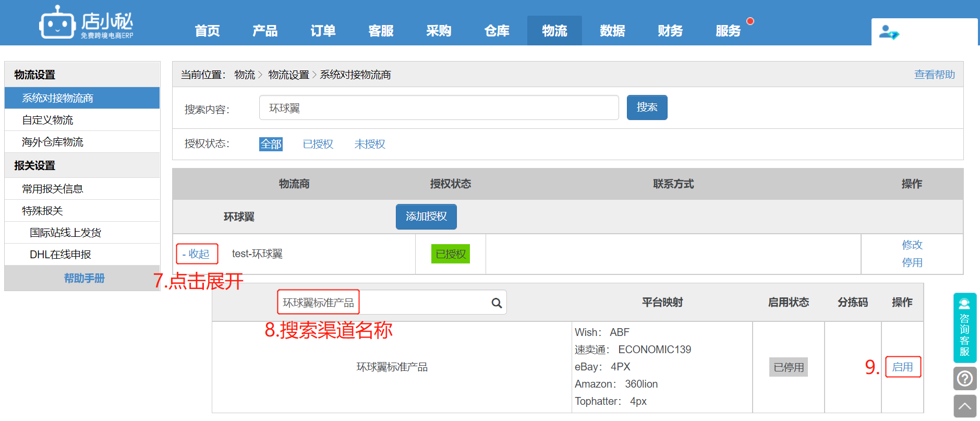Click the 已停用 status badge
This screenshot has width=980, height=421.
(x=789, y=367)
